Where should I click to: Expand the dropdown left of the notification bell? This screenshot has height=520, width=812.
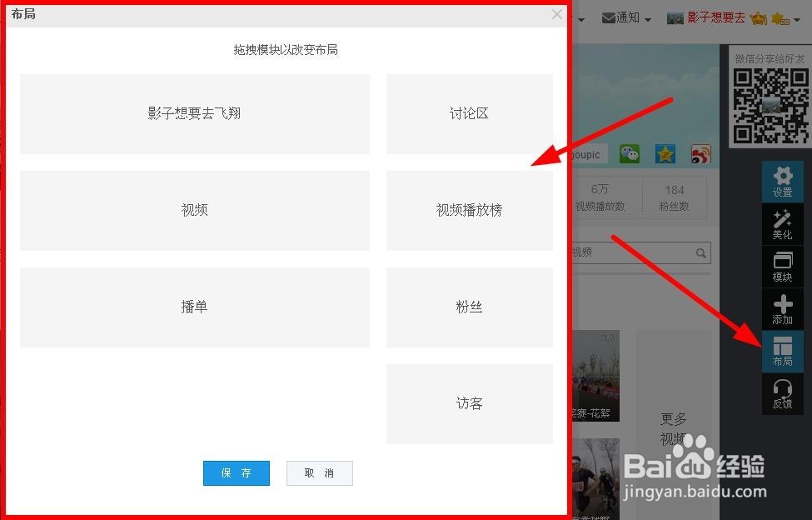580,17
